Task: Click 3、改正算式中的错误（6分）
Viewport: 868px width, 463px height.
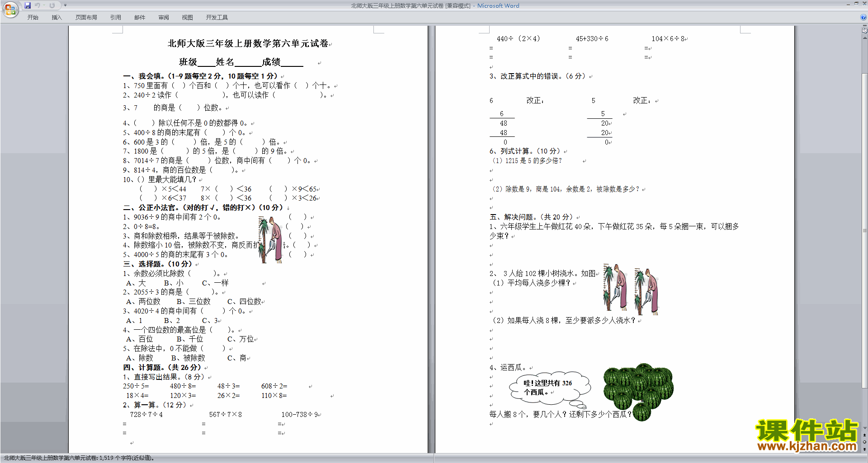Action: point(538,76)
